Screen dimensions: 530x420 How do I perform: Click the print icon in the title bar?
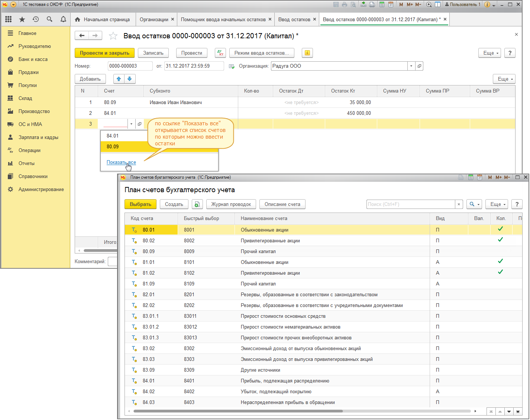point(345,4)
